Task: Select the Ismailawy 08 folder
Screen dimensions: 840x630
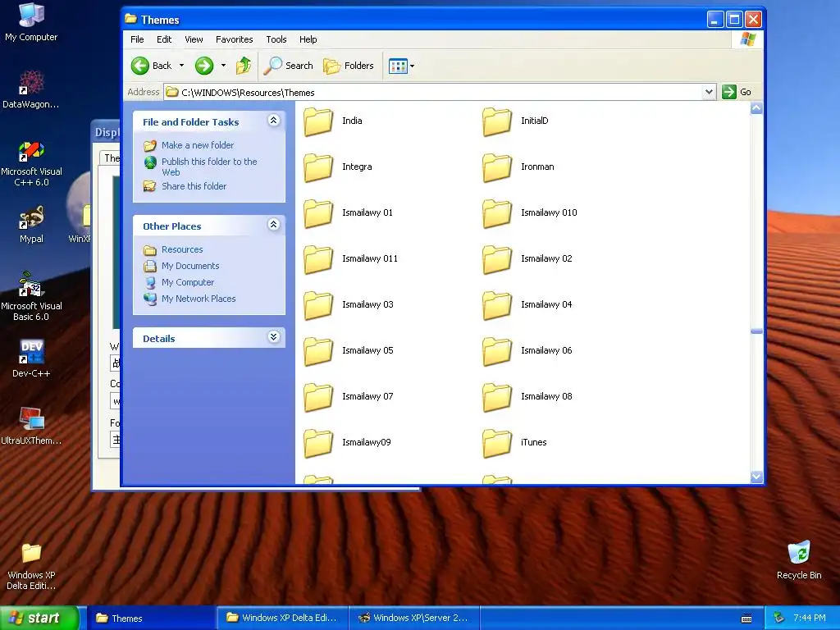Action: 527,398
